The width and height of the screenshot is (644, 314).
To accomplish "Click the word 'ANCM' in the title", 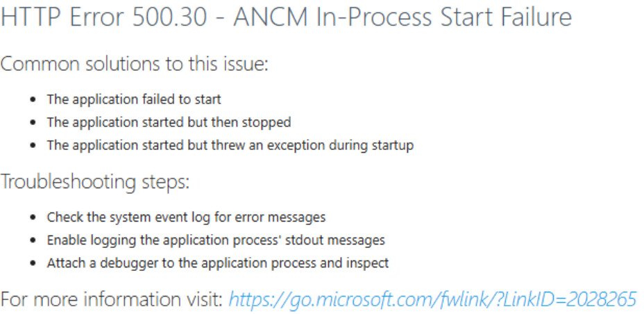I will tap(271, 17).
